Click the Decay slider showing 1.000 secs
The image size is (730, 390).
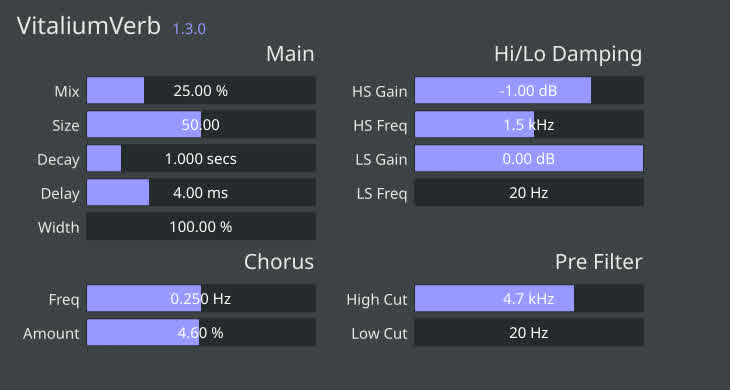201,159
